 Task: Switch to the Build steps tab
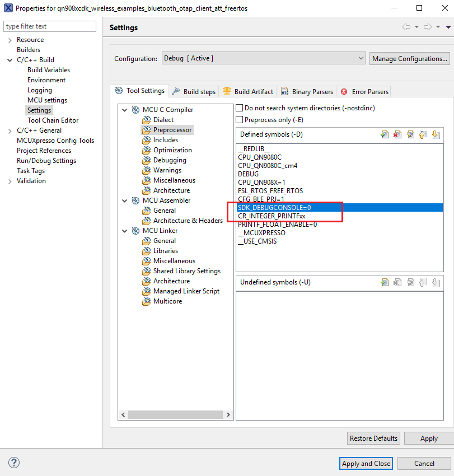click(194, 92)
